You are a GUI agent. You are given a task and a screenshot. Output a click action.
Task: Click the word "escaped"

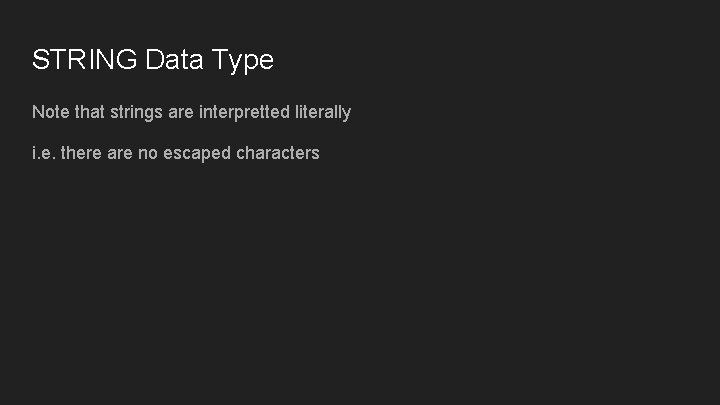pyautogui.click(x=196, y=154)
